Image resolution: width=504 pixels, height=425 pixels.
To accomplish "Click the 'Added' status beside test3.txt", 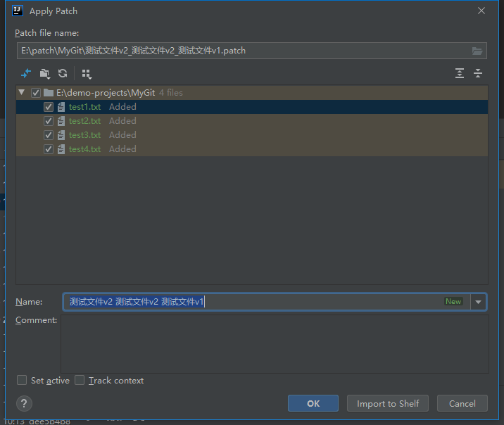I will point(122,135).
